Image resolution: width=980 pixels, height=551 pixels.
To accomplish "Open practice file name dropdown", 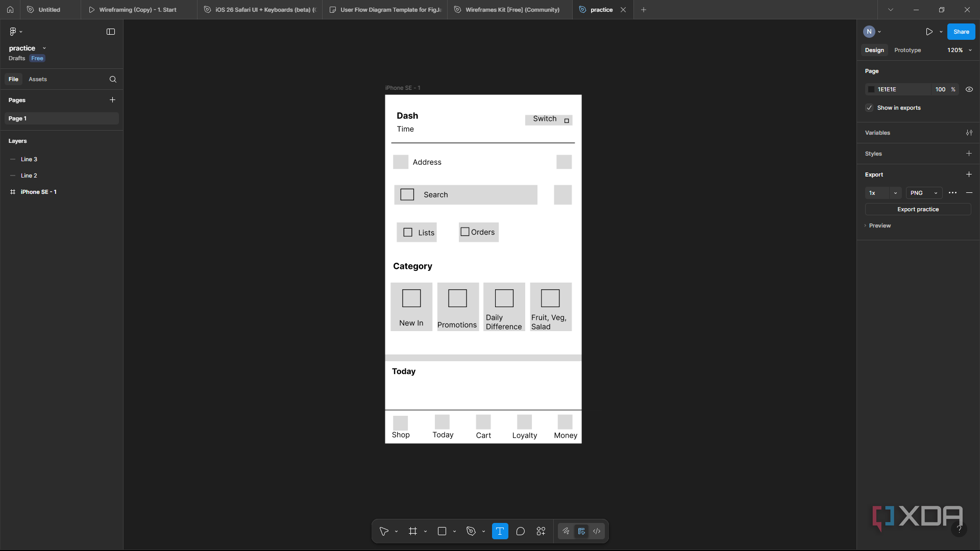I will [x=44, y=48].
